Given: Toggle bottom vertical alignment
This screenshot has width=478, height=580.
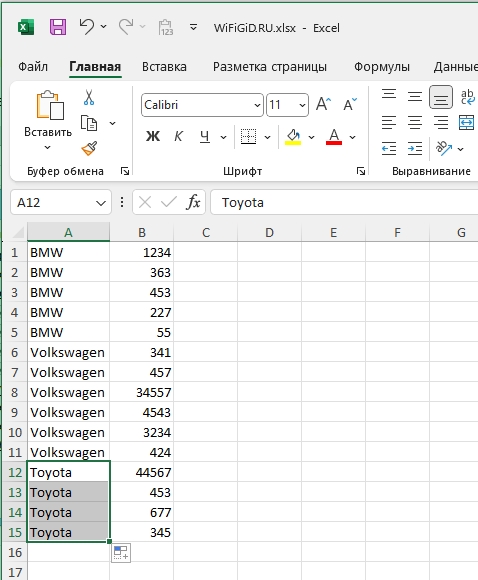Looking at the screenshot, I should pyautogui.click(x=441, y=97).
